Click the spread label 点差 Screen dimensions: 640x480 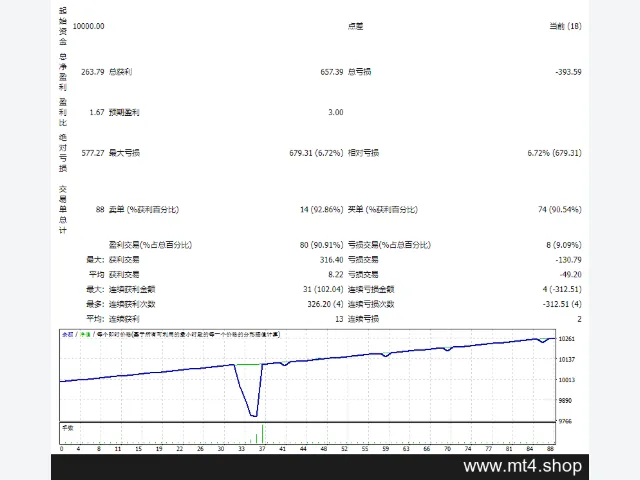pyautogui.click(x=355, y=26)
